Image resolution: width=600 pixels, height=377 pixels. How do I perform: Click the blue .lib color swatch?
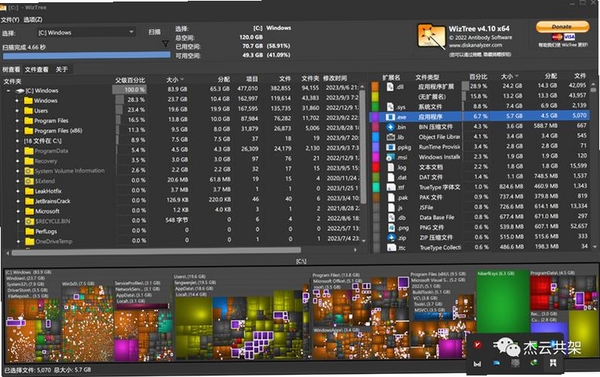coord(375,137)
